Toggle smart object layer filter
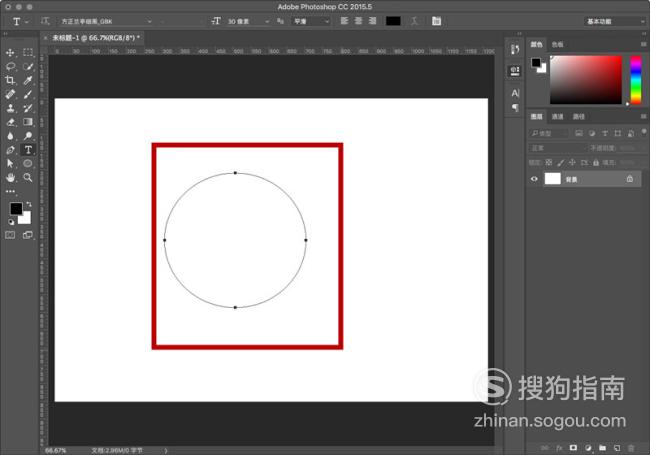This screenshot has width=650, height=455. pos(631,133)
